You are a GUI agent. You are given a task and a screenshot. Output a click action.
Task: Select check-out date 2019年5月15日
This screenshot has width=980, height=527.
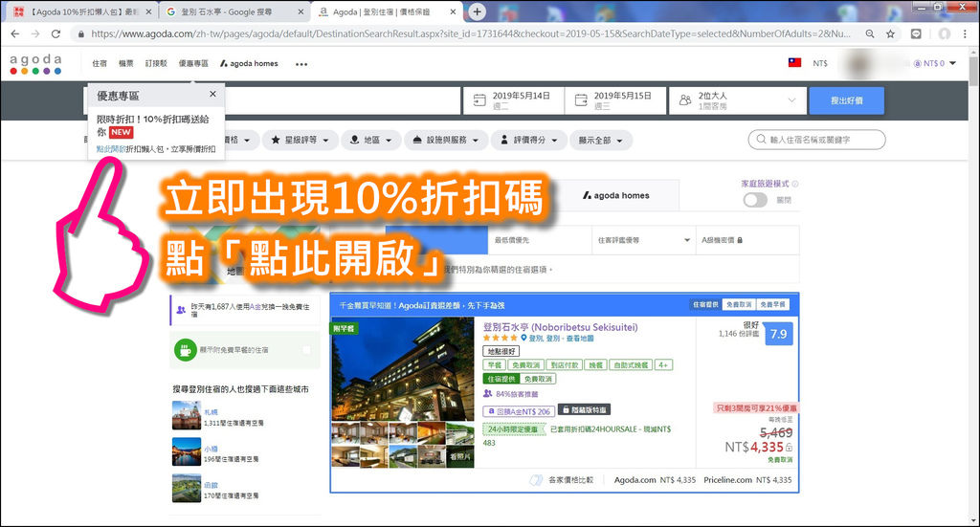click(615, 99)
